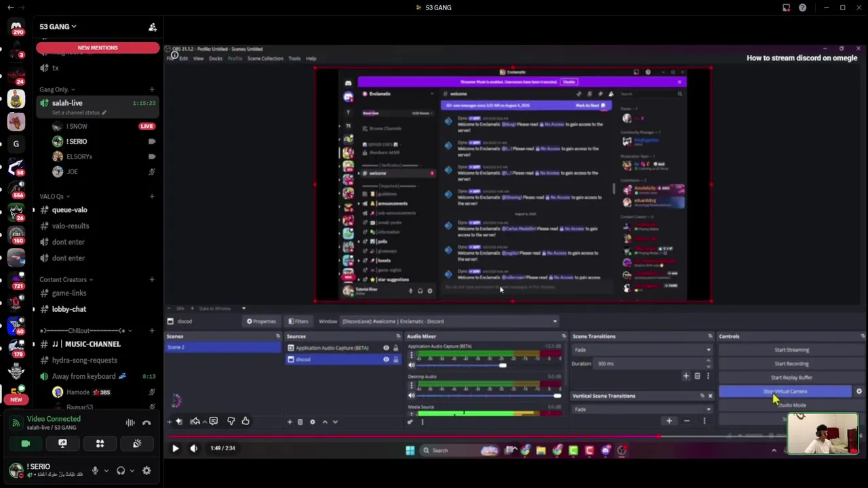Click Stop Virtual Camera in OBS

point(785,391)
